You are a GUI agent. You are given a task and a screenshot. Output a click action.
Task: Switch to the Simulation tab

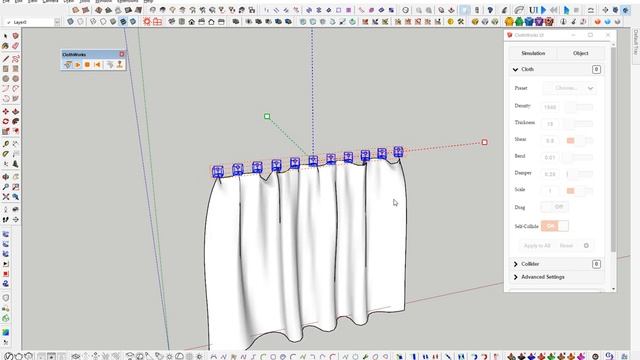tap(533, 53)
